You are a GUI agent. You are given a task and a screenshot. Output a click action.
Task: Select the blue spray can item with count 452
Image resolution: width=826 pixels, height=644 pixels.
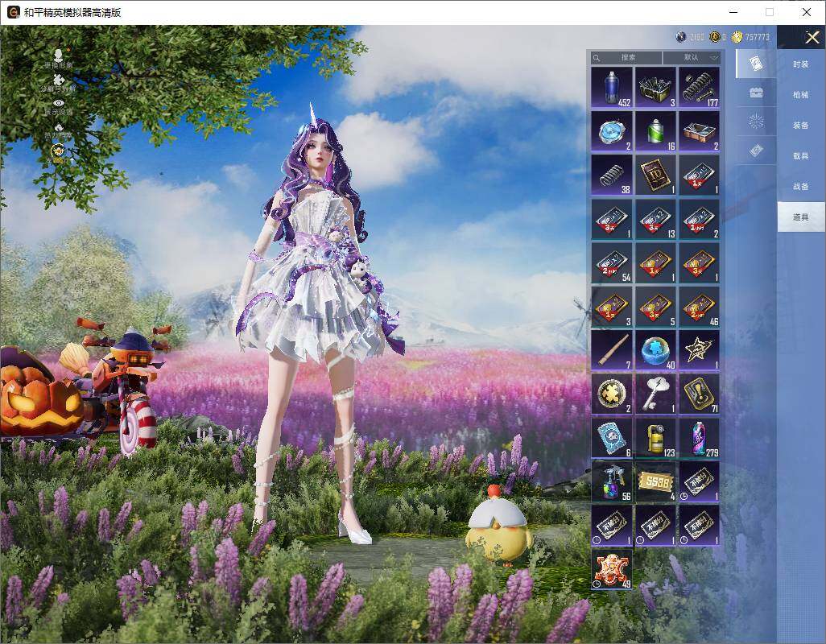[x=612, y=88]
